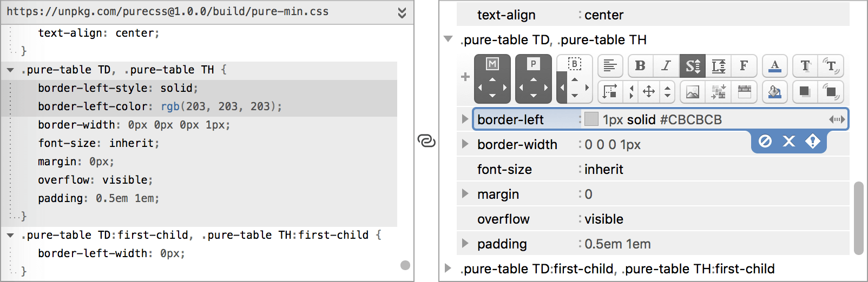Click the background color paint bucket icon
Image resolution: width=868 pixels, height=282 pixels.
tap(774, 92)
